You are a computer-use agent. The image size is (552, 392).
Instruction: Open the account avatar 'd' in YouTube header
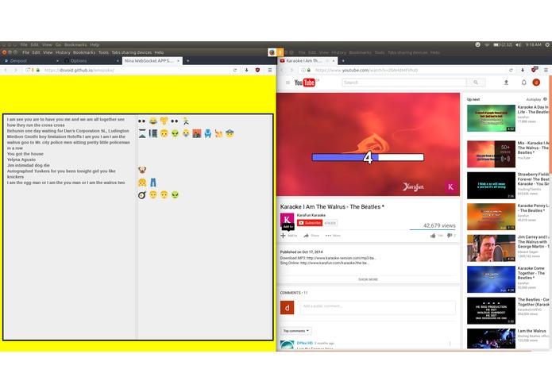536,83
